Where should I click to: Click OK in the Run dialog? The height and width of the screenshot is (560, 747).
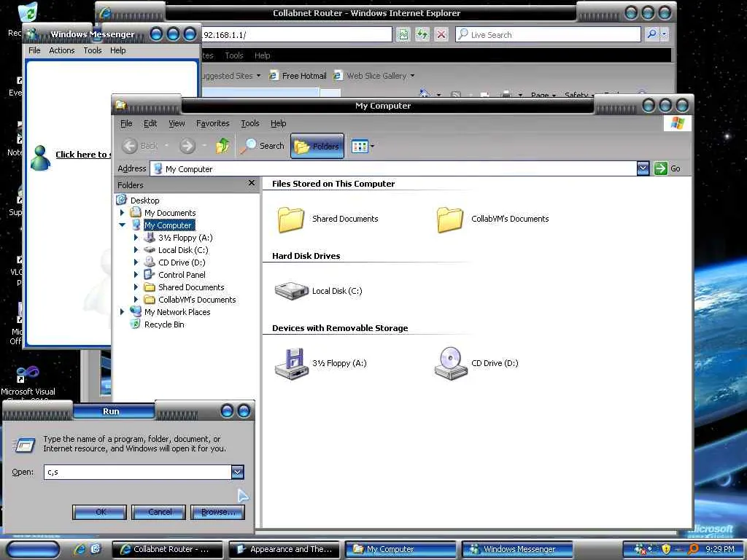tap(99, 513)
